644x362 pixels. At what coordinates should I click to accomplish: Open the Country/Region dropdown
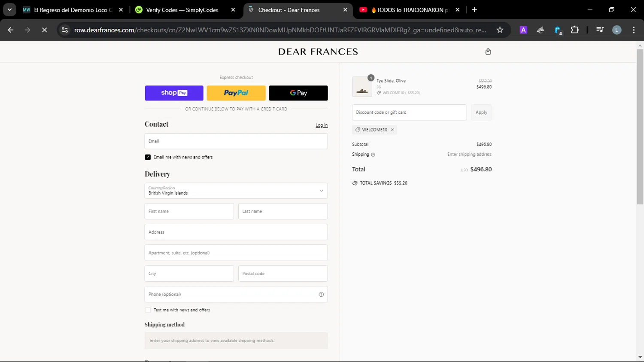(236, 191)
